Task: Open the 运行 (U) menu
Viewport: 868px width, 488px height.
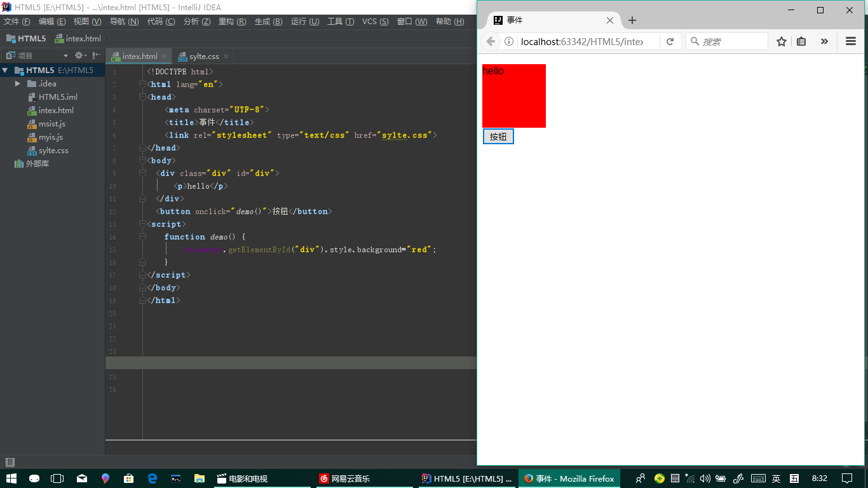Action: point(305,22)
